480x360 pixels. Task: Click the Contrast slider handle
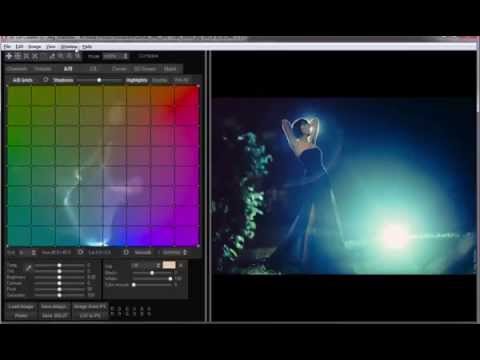(59, 283)
